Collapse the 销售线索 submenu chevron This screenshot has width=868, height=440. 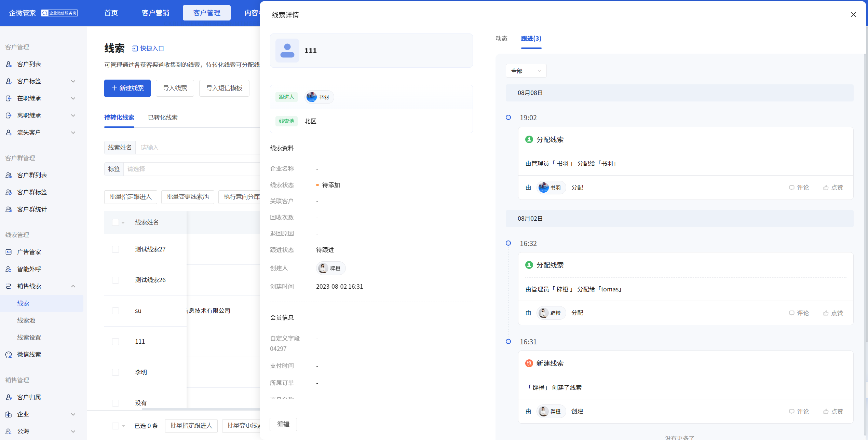click(x=73, y=286)
